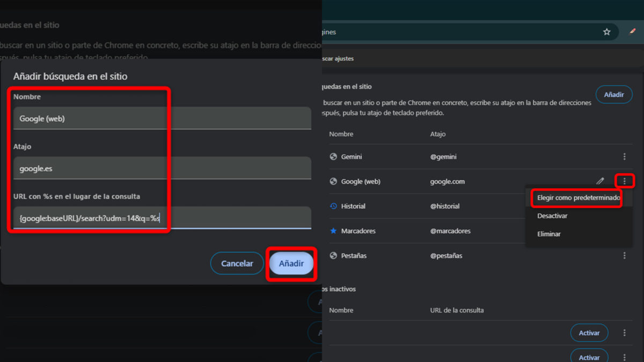This screenshot has width=644, height=362.
Task: Click the Marcadores star icon
Action: click(333, 231)
